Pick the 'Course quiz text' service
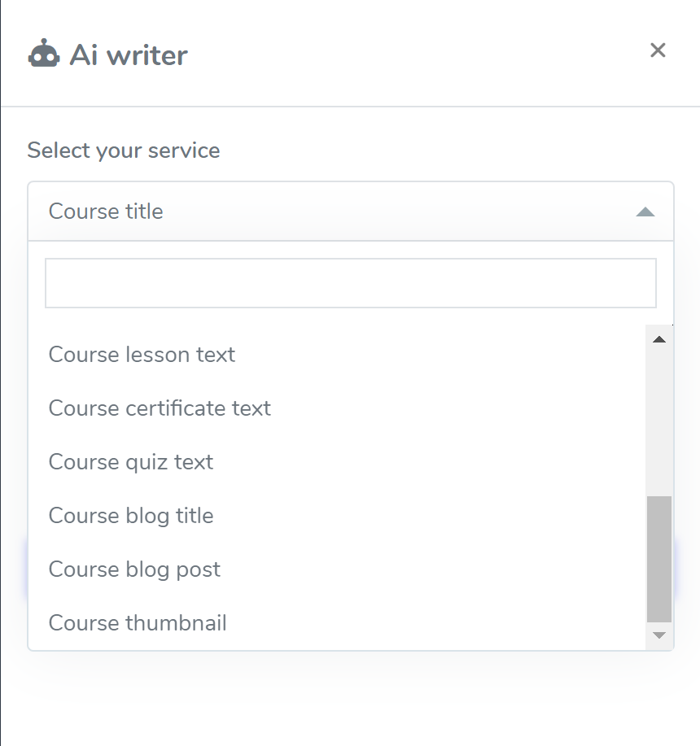The width and height of the screenshot is (700, 746). tap(131, 462)
